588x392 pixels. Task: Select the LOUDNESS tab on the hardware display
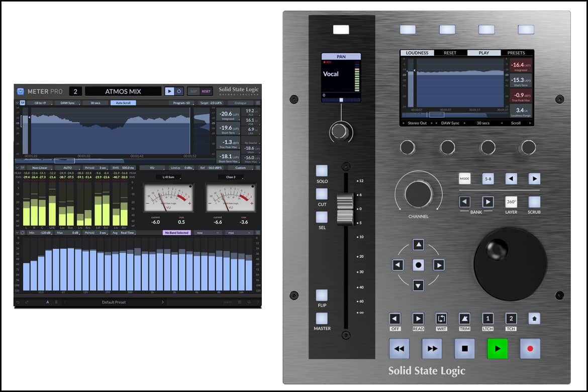click(417, 53)
